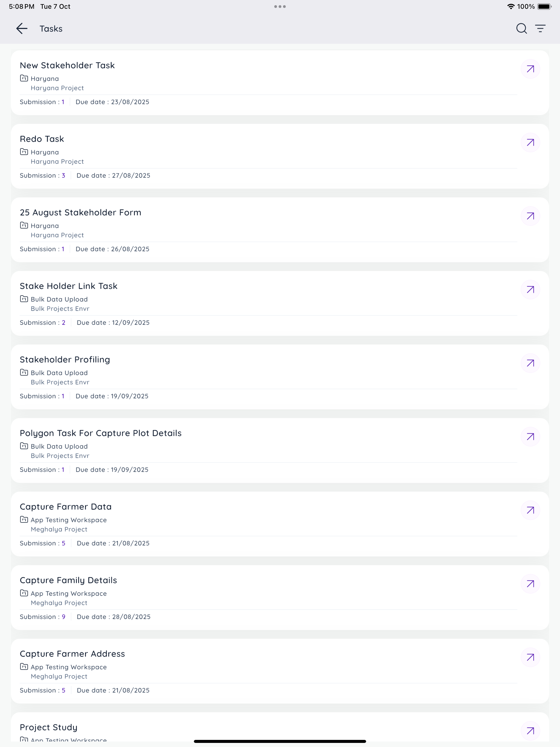Tap Capture Family Details arrow icon
Image resolution: width=560 pixels, height=747 pixels.
click(x=530, y=584)
